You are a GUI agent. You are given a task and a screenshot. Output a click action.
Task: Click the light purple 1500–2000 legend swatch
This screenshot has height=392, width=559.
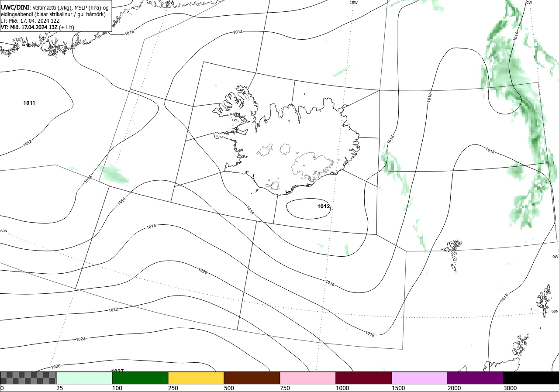click(420, 378)
